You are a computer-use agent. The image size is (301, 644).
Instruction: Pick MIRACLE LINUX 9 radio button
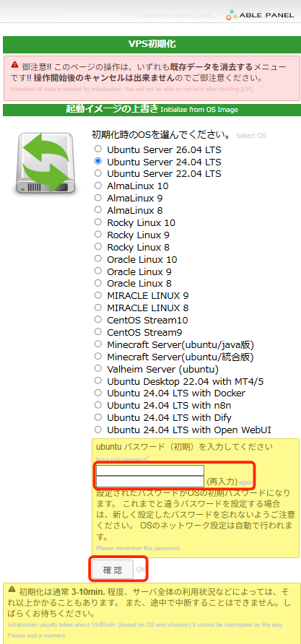pyautogui.click(x=97, y=295)
